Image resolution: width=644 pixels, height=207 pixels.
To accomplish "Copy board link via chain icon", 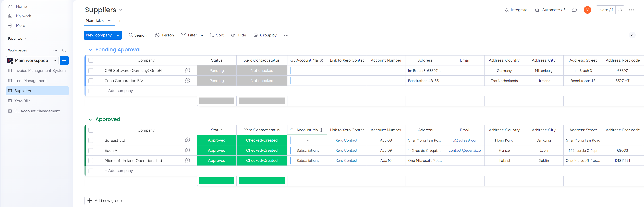I will pyautogui.click(x=620, y=10).
